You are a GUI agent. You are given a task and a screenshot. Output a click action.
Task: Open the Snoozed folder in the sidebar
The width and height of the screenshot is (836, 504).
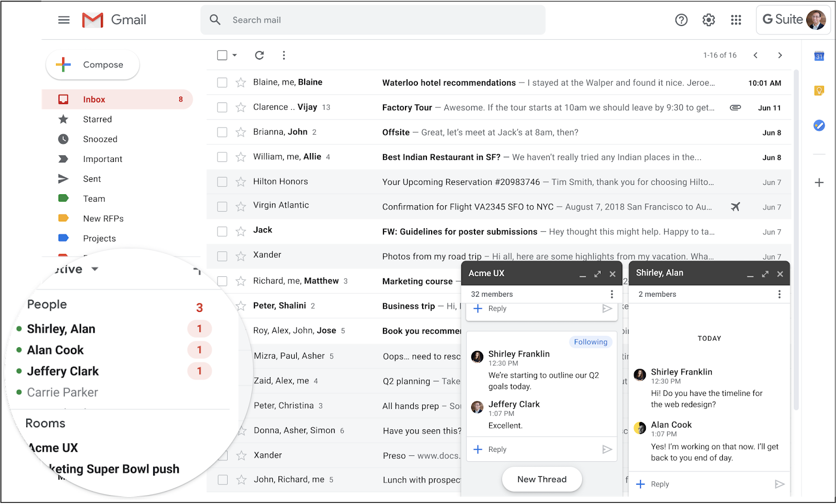[100, 139]
